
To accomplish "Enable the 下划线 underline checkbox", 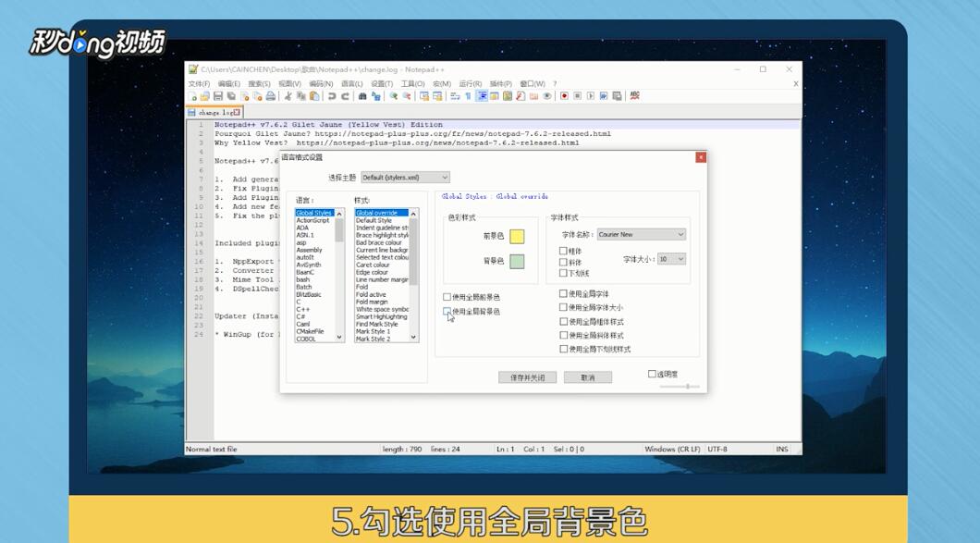I will click(563, 274).
